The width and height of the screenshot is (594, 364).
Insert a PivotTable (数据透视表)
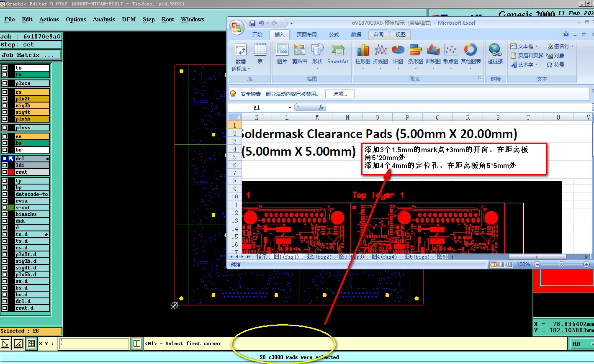[x=241, y=57]
